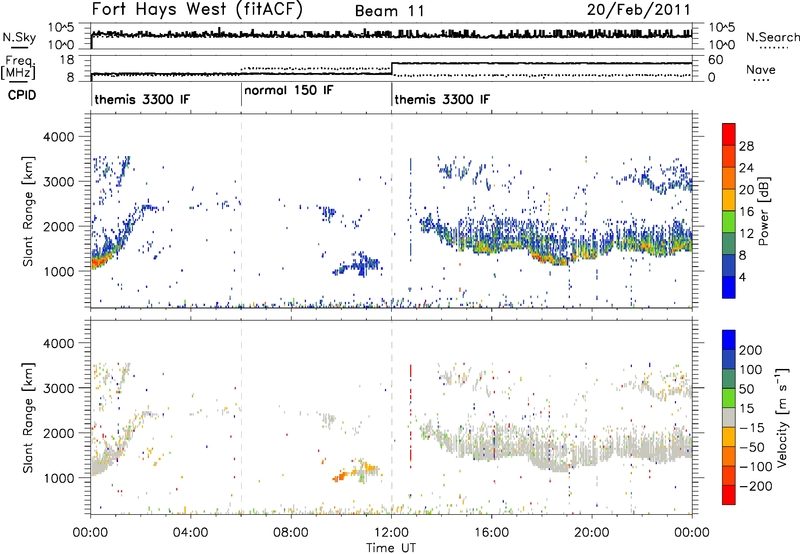The image size is (800, 554).
Task: Click the blue top segment of Velocity colorbar
Action: click(x=729, y=340)
